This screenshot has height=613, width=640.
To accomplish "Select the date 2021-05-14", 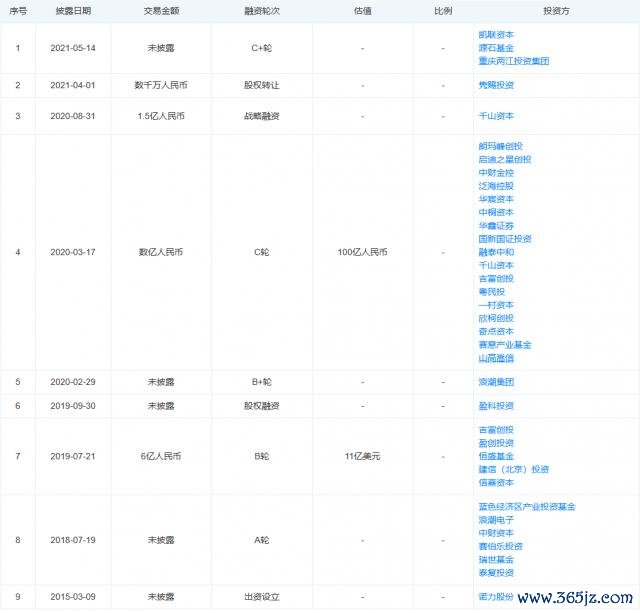I will tap(73, 48).
